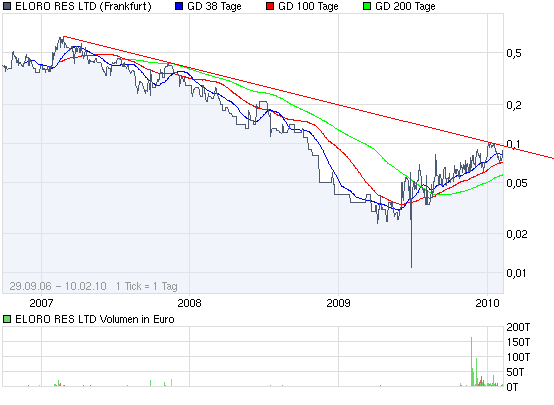Click the blue GD 38 Tage swatch
Screen dimensions: 554x405
[x=179, y=6]
